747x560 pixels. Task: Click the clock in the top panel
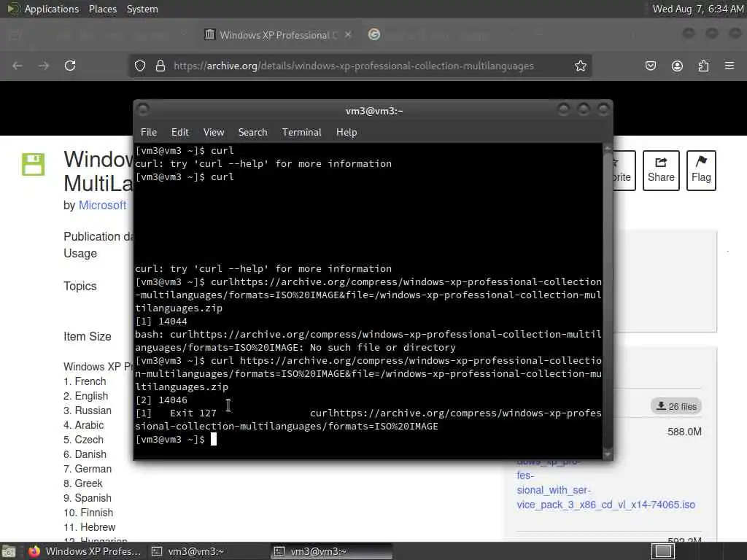[x=697, y=9]
